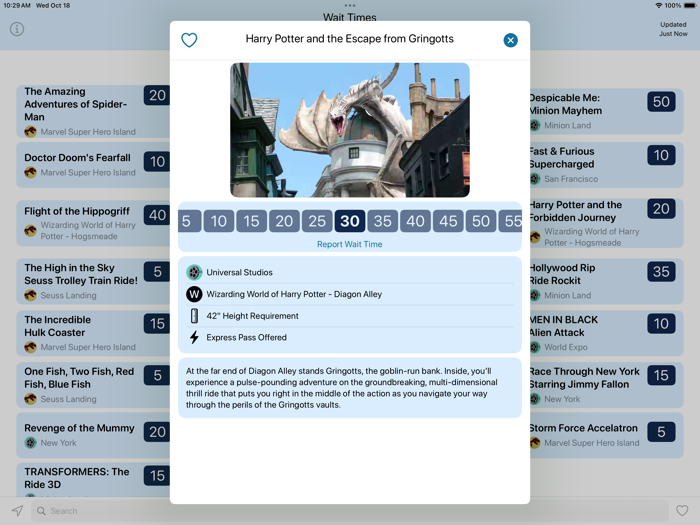Choose the highlighted 30 minute wait time

(x=350, y=221)
